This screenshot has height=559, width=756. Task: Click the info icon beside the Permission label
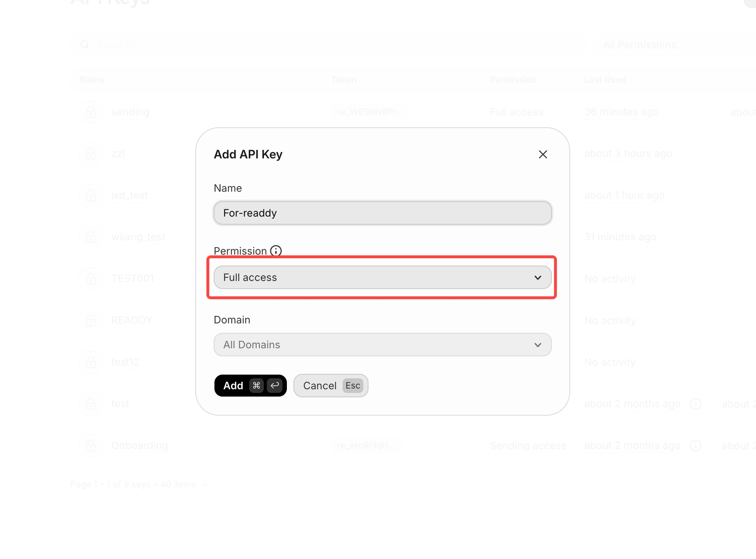point(275,251)
